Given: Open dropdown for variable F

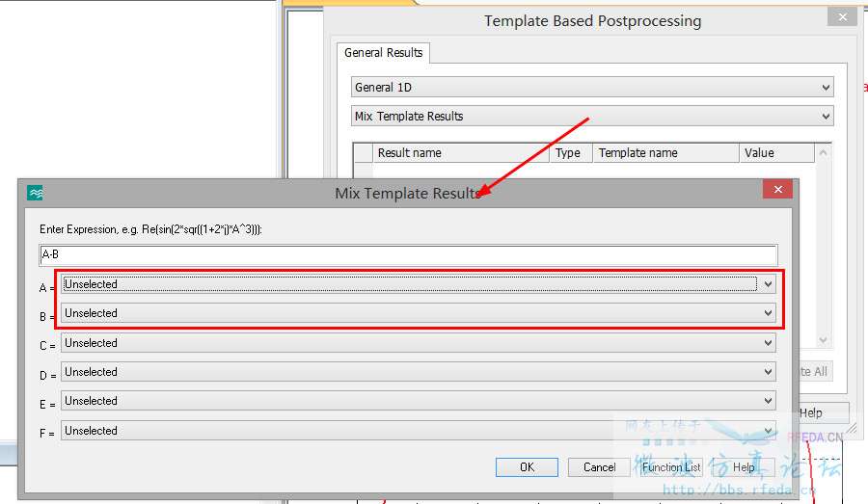Looking at the screenshot, I should (419, 431).
